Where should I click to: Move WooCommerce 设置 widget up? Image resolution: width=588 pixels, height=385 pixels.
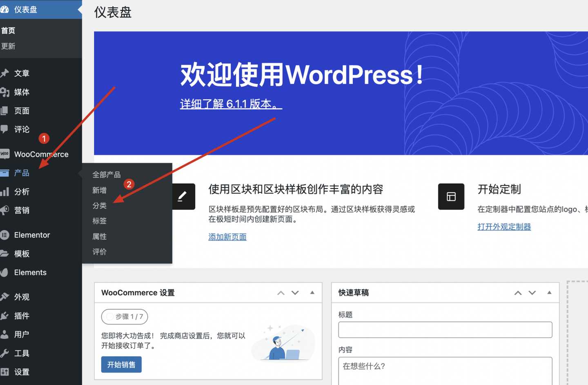point(281,293)
